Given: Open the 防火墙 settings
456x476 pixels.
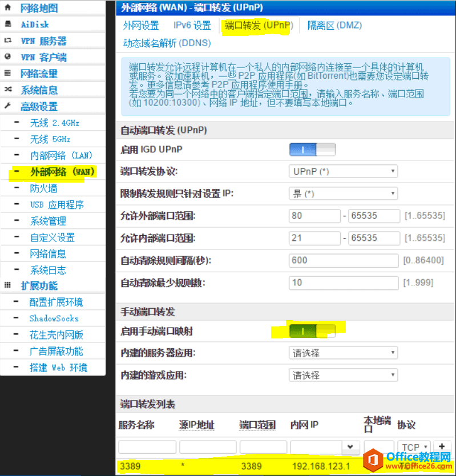Looking at the screenshot, I should (43, 188).
